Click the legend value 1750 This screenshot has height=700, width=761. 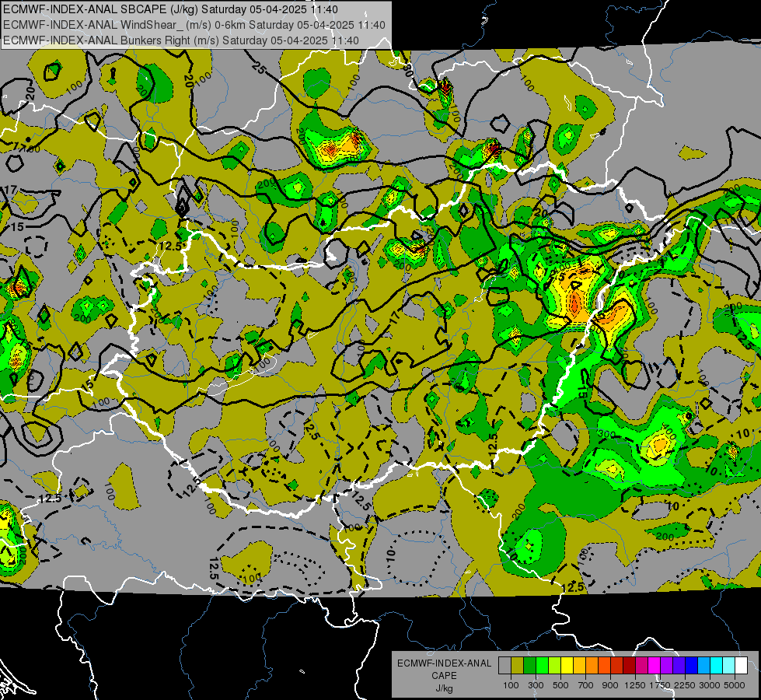660,685
